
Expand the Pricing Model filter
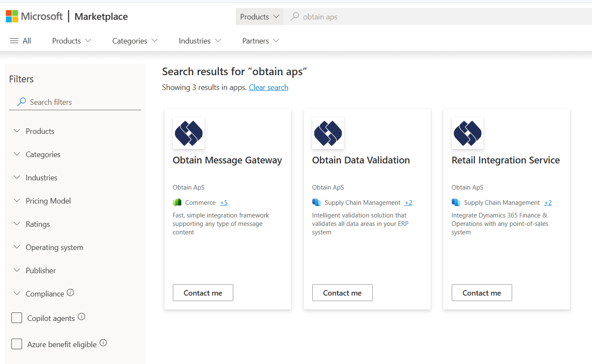tap(48, 201)
